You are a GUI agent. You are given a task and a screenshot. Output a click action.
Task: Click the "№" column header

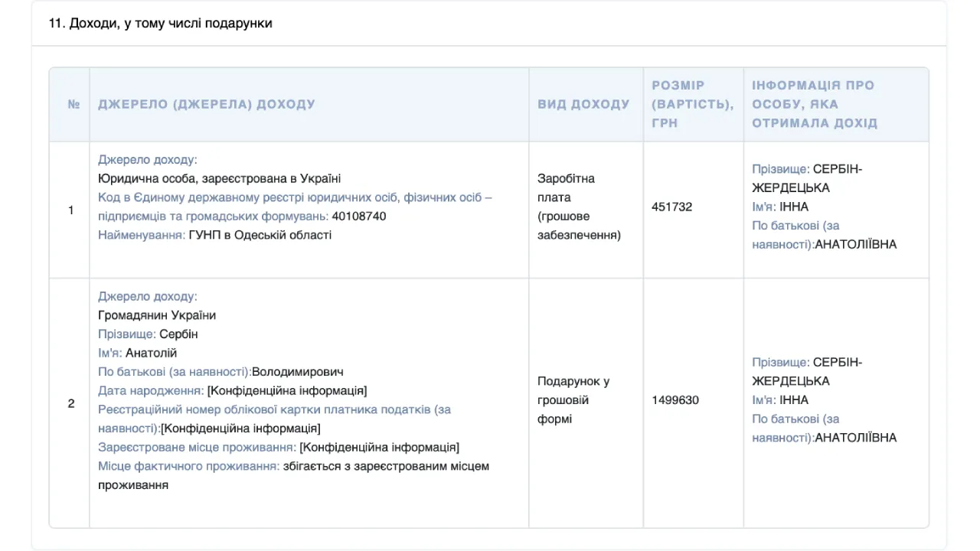point(73,104)
